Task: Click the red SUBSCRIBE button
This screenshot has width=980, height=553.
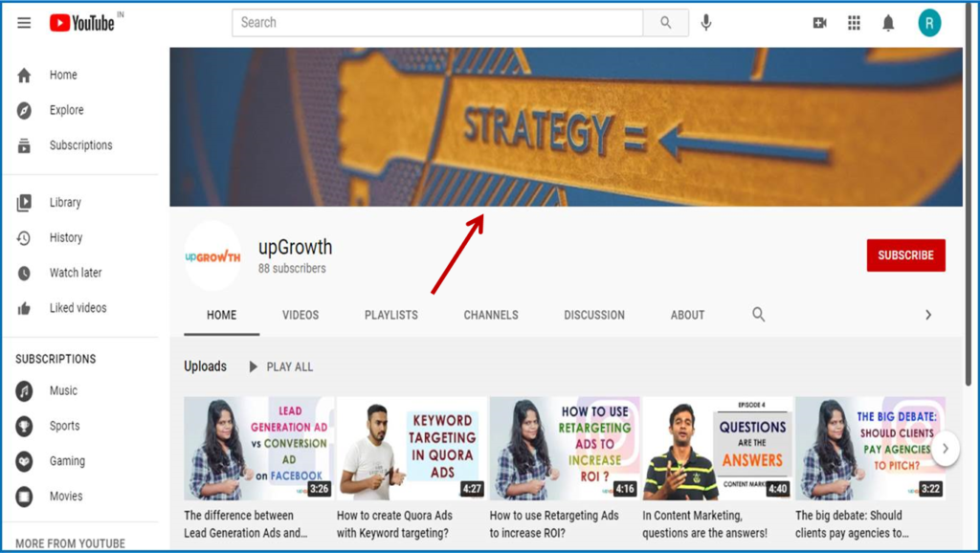Action: click(x=905, y=254)
